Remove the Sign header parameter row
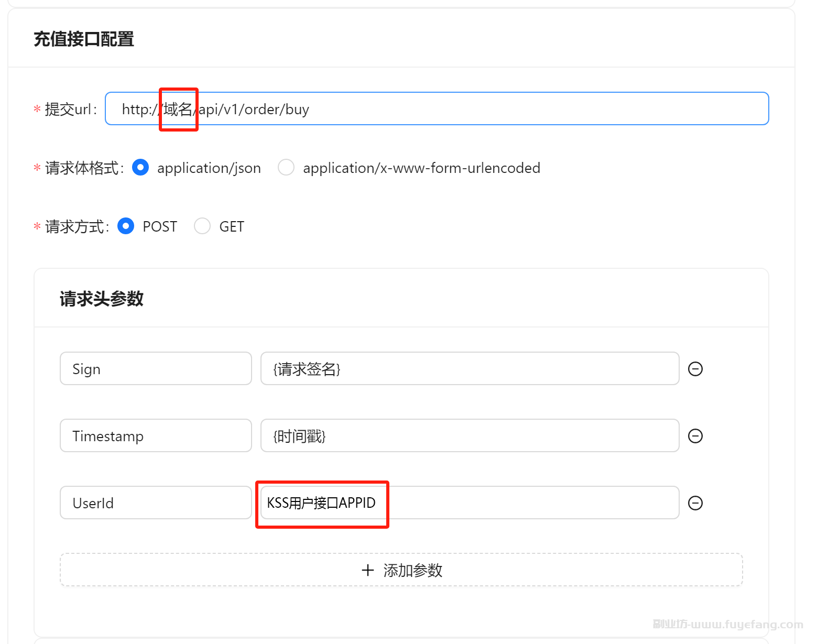Image resolution: width=817 pixels, height=644 pixels. click(x=695, y=369)
